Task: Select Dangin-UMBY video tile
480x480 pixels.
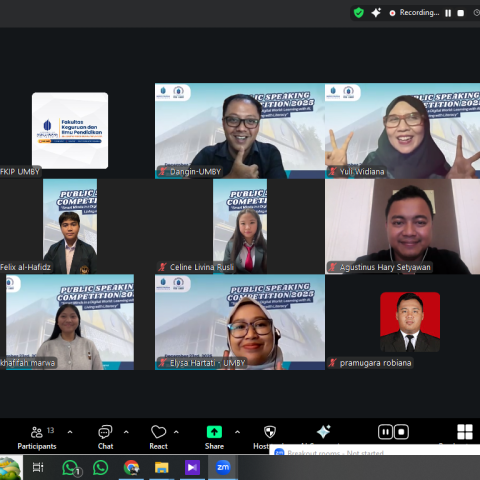Action: pyautogui.click(x=240, y=131)
